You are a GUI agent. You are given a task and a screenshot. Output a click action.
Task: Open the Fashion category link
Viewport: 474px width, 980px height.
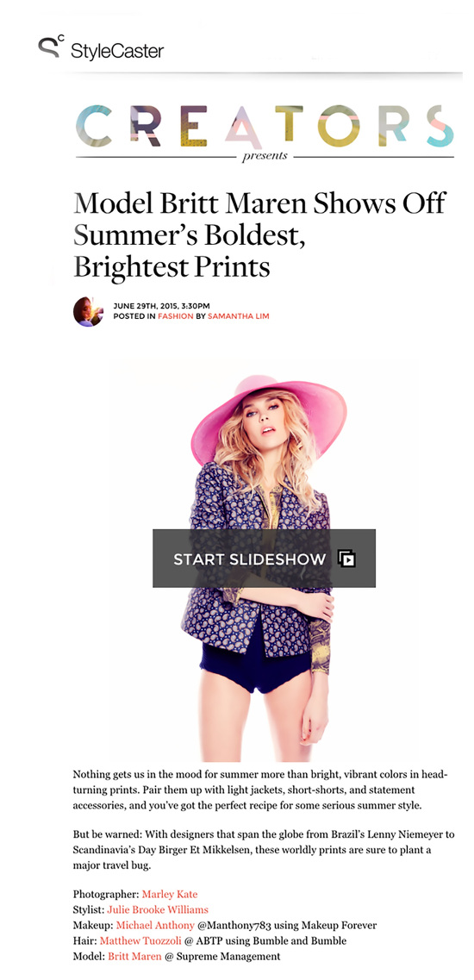click(x=175, y=316)
